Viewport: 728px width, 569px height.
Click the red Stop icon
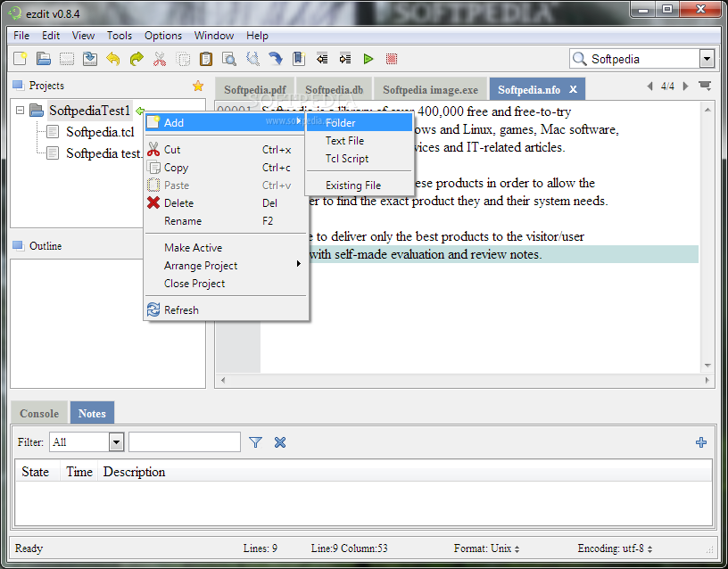[x=392, y=59]
